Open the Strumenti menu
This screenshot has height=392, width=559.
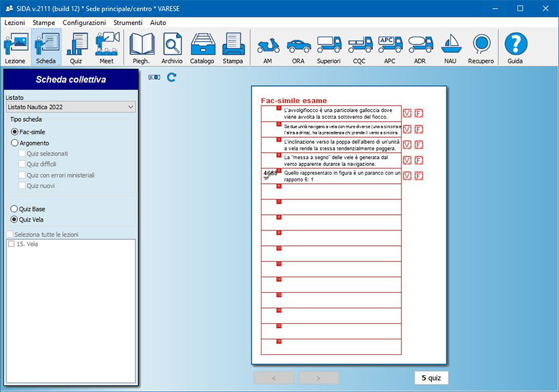[127, 22]
